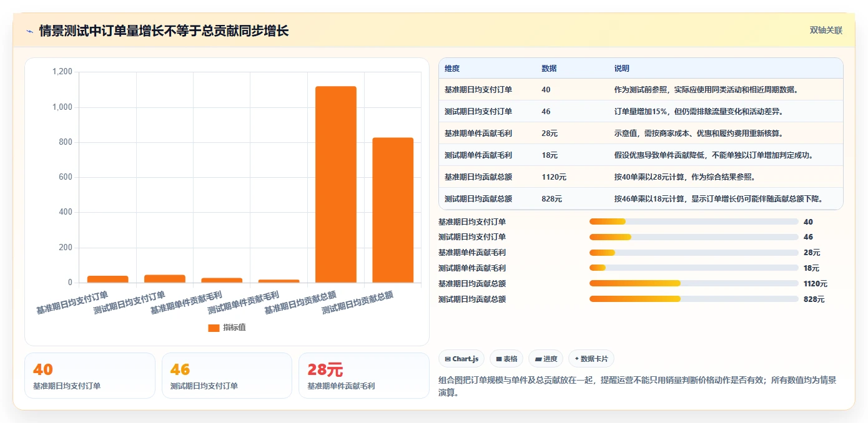The width and height of the screenshot is (868, 423).
Task: Click the 双轴关联 label in header
Action: pos(826,31)
